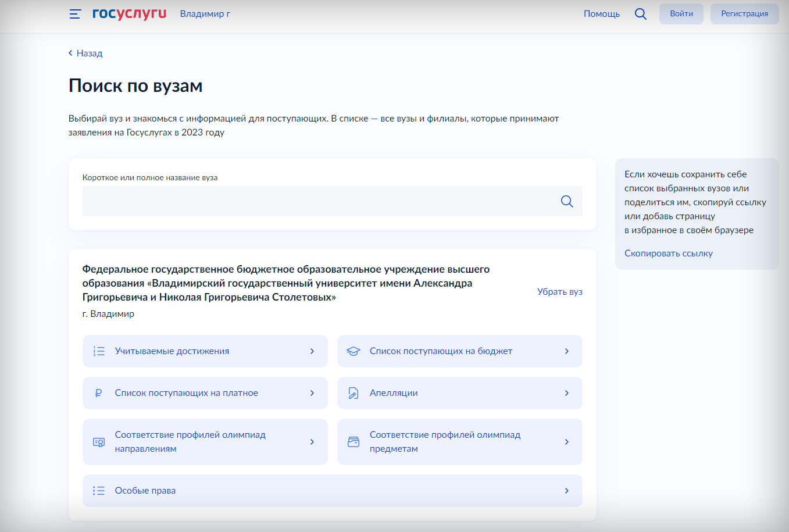This screenshot has width=789, height=532.
Task: Open chevron arrow on Апелляции
Action: (x=567, y=393)
